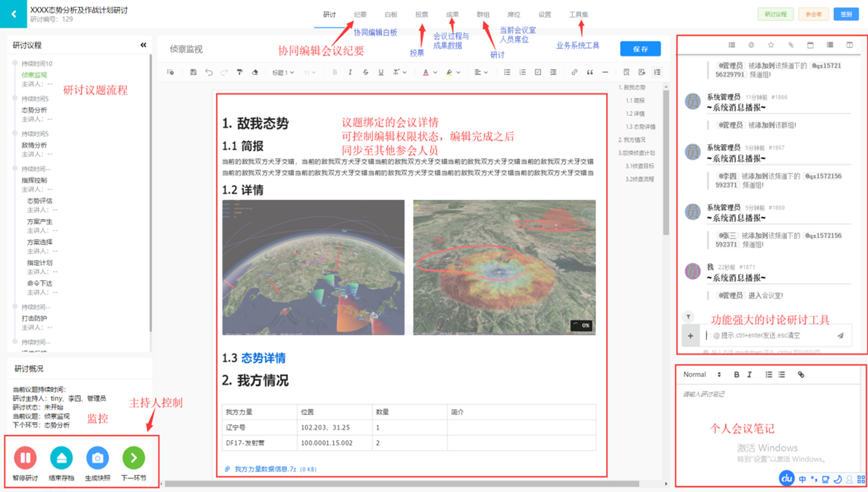This screenshot has height=492, width=868.
Task: Open the star favorites icon in chat panel
Action: coord(771,45)
